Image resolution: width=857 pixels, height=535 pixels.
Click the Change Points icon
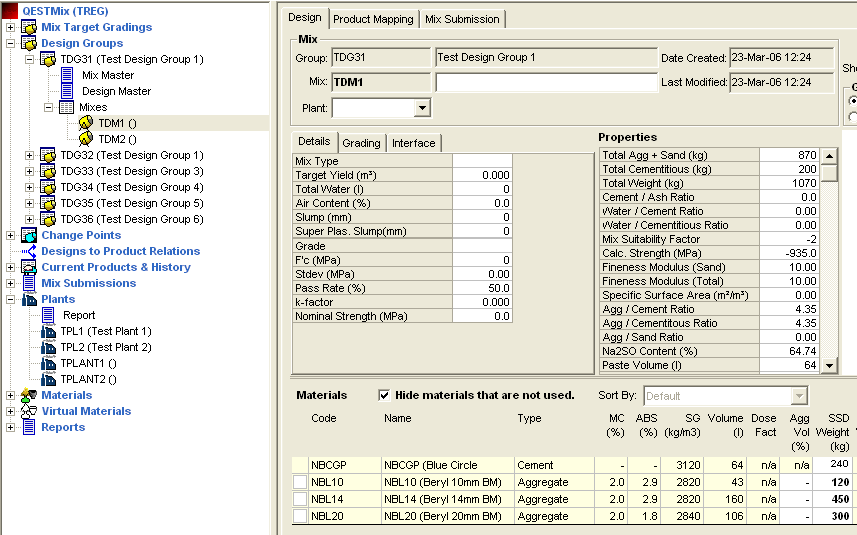click(29, 235)
